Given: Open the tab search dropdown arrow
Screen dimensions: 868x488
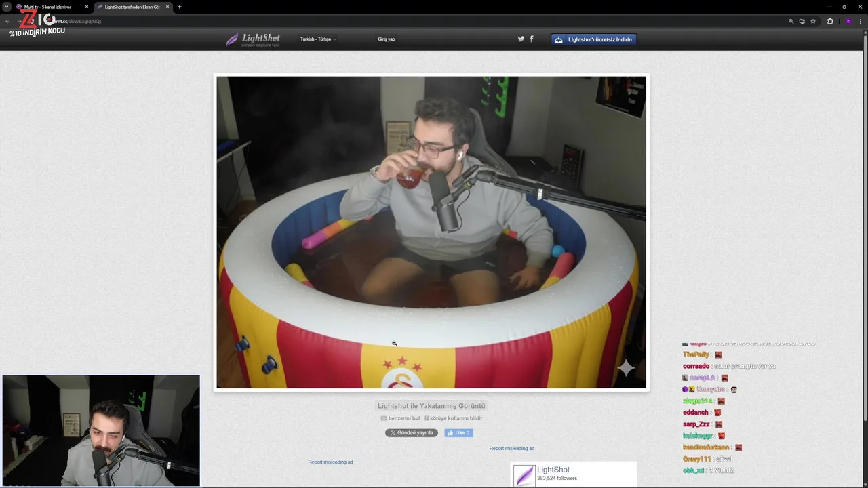Looking at the screenshot, I should [x=6, y=7].
